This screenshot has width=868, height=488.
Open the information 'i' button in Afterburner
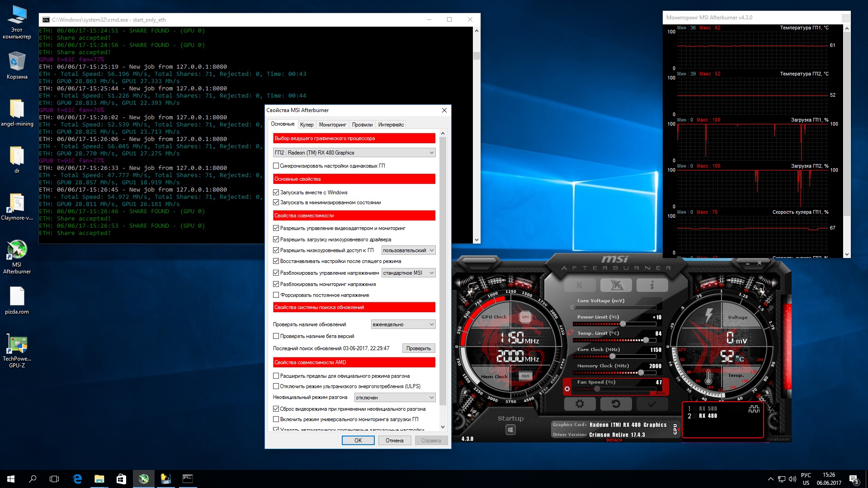coord(652,285)
